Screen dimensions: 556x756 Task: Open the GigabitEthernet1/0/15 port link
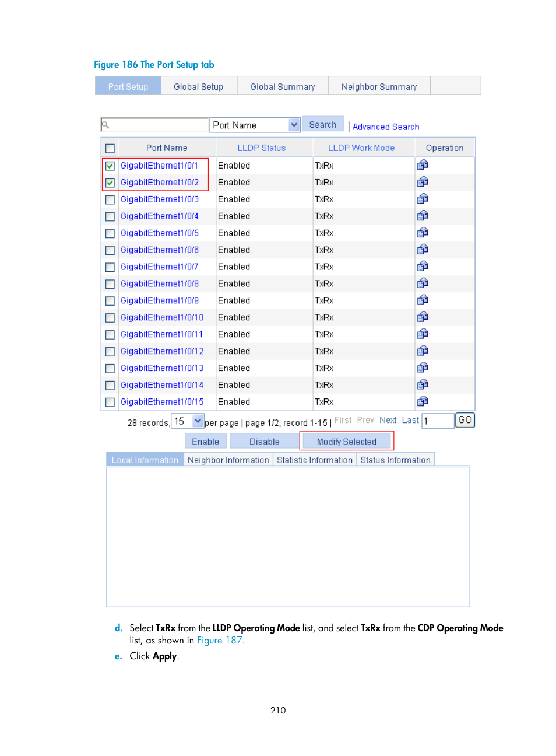coord(162,402)
